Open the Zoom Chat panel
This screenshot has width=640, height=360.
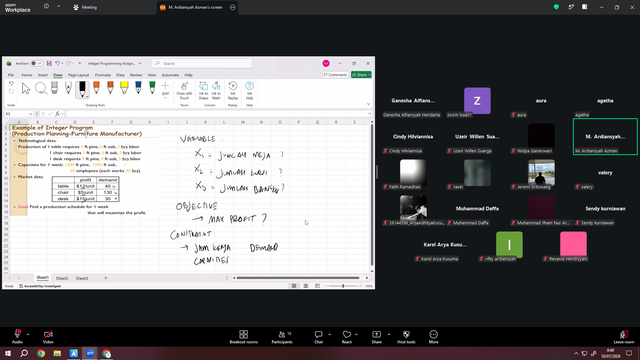[318, 337]
